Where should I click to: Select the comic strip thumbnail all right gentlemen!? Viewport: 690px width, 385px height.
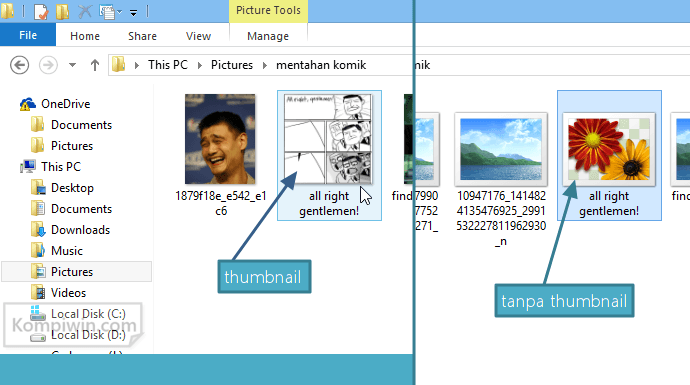pos(328,139)
